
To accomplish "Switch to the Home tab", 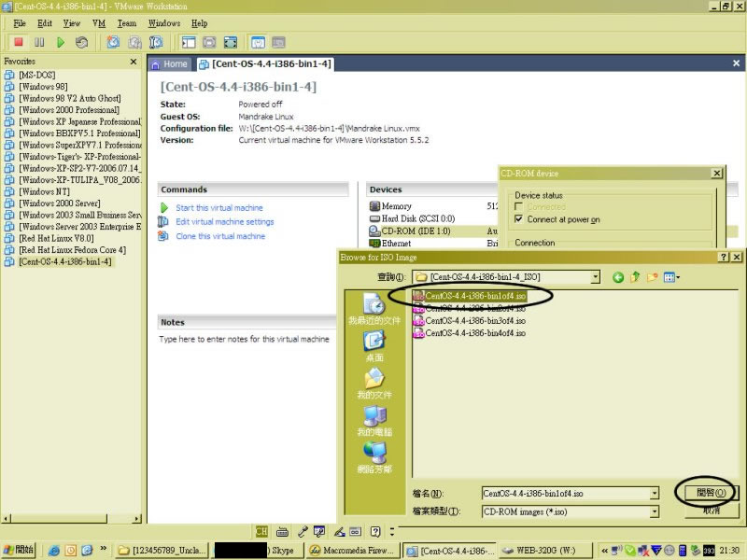I will [x=170, y=64].
